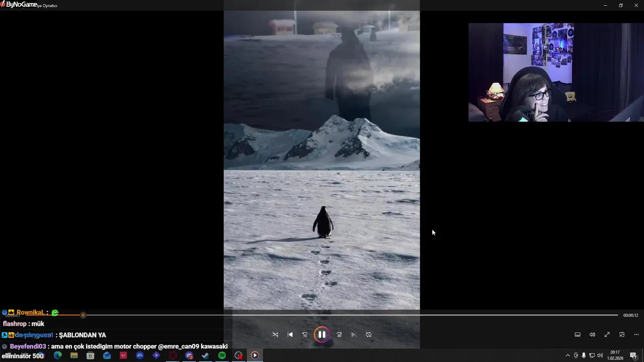
Task: Click Meet Now tray icon
Action: (576, 355)
